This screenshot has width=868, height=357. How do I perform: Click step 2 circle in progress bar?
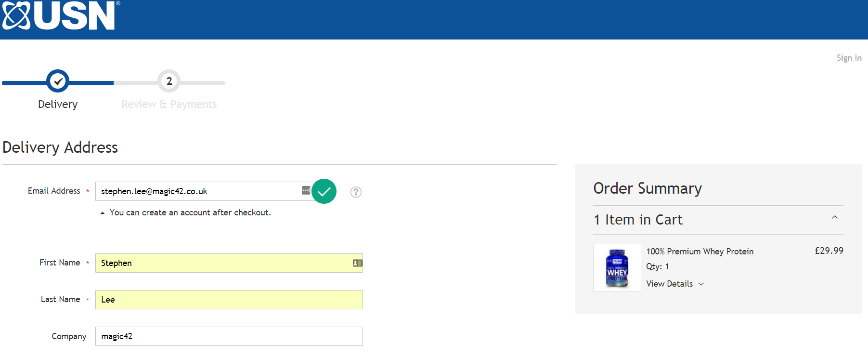(x=169, y=81)
